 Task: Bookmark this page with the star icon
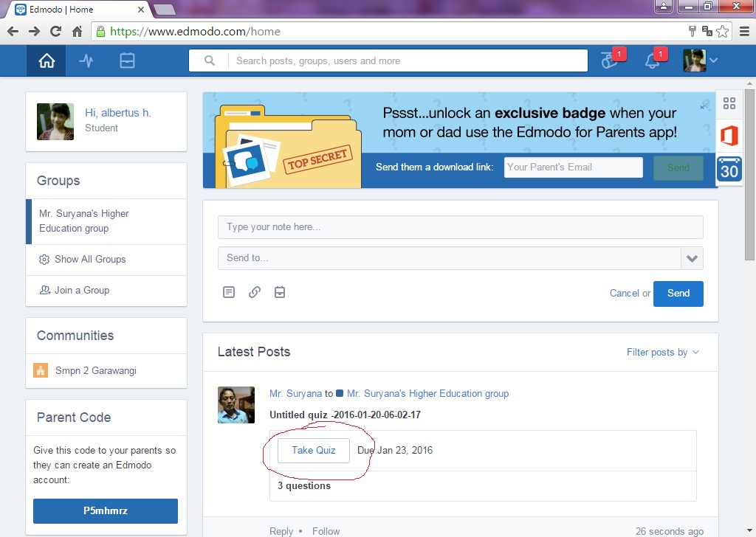722,31
